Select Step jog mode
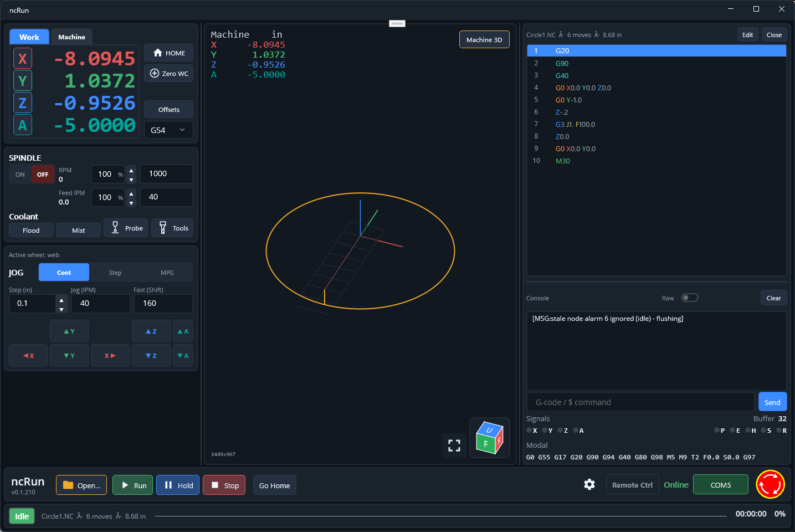The image size is (795, 532). 115,272
